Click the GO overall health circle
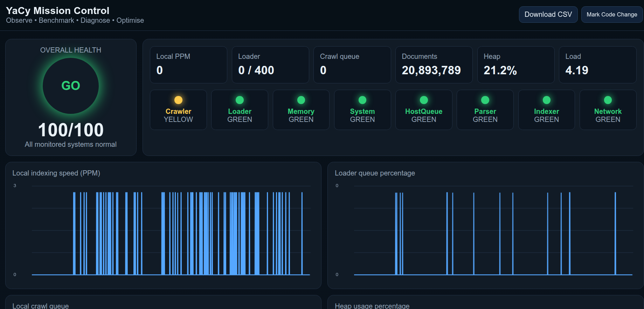This screenshot has height=309, width=644. click(71, 86)
